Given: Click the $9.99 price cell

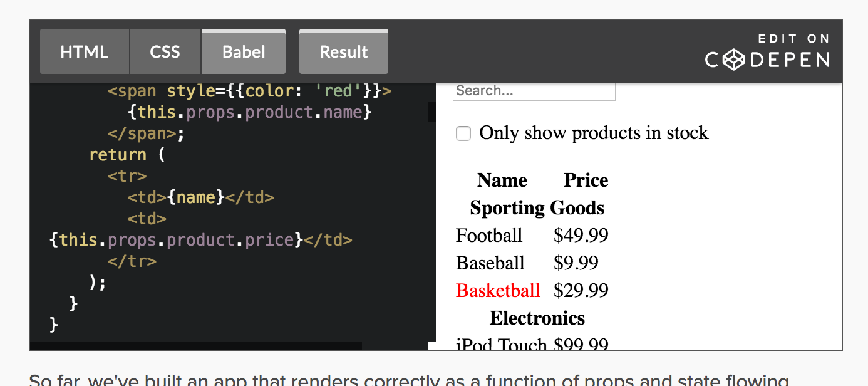Looking at the screenshot, I should coord(576,263).
